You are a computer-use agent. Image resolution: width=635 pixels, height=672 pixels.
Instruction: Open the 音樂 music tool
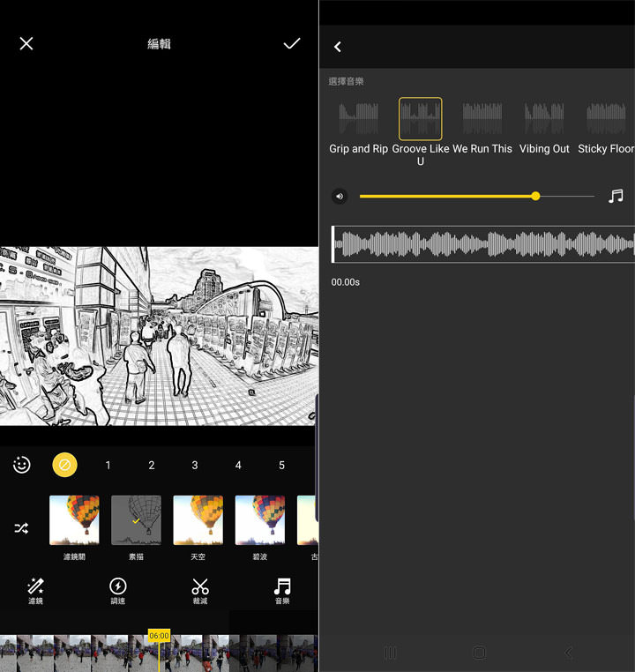tap(282, 591)
